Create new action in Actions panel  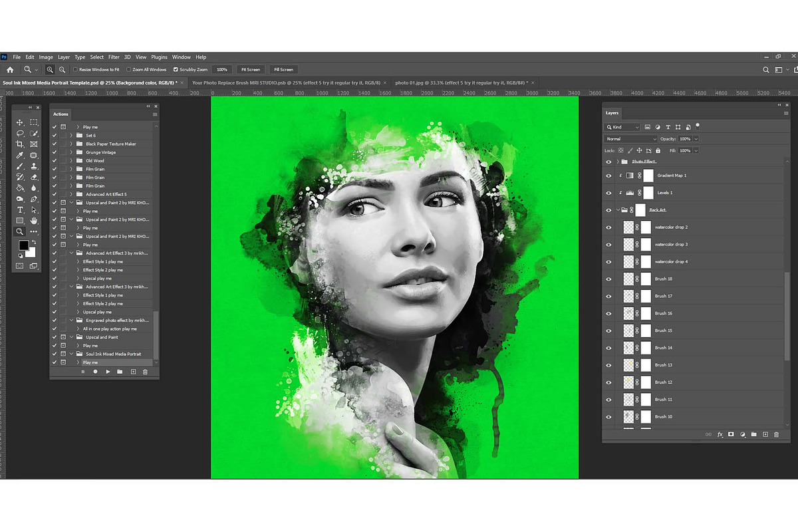(133, 372)
